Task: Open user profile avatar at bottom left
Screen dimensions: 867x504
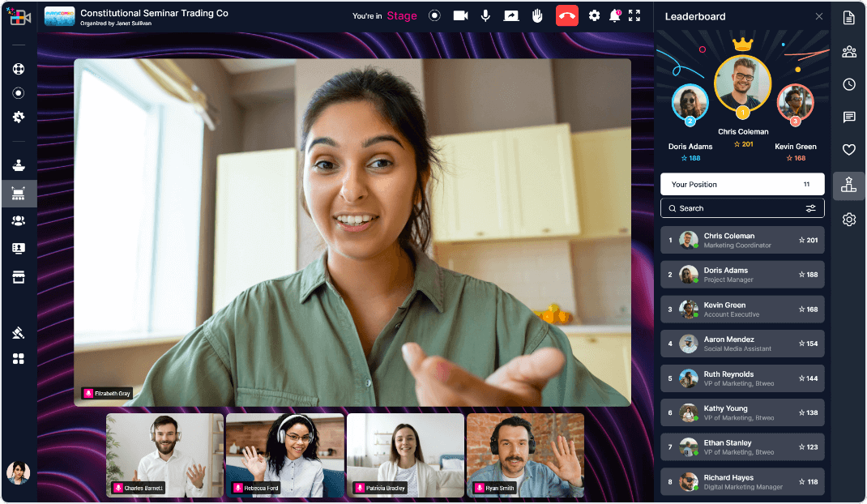Action: pos(18,472)
